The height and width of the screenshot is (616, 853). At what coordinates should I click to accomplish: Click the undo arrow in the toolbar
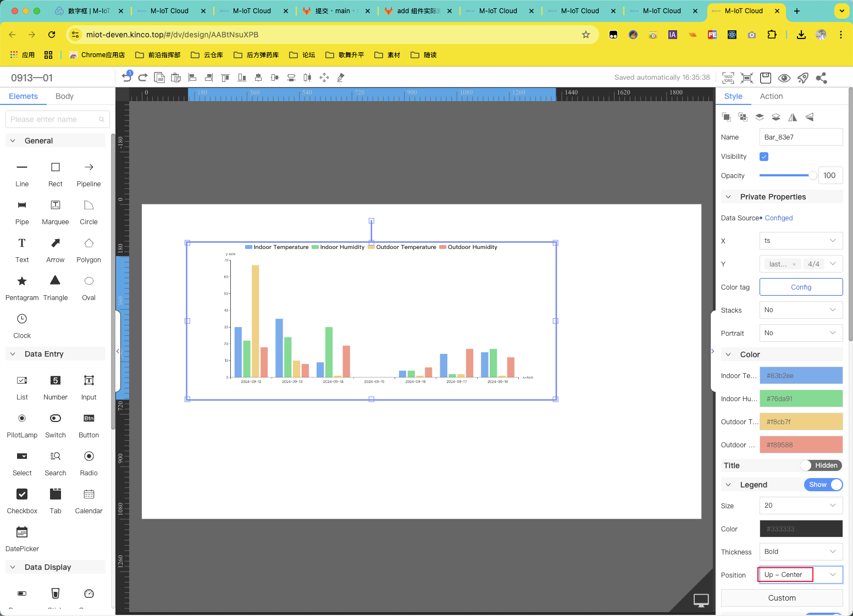[127, 77]
